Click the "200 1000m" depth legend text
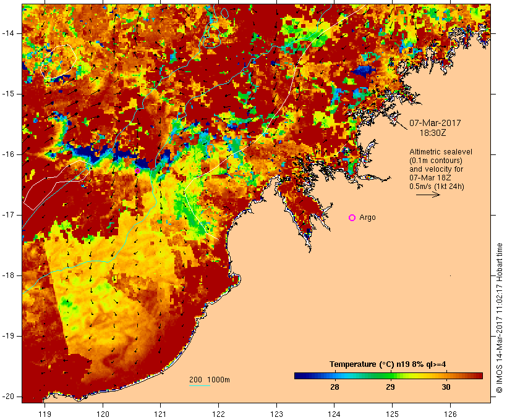The height and width of the screenshot is (420, 507). point(210,380)
